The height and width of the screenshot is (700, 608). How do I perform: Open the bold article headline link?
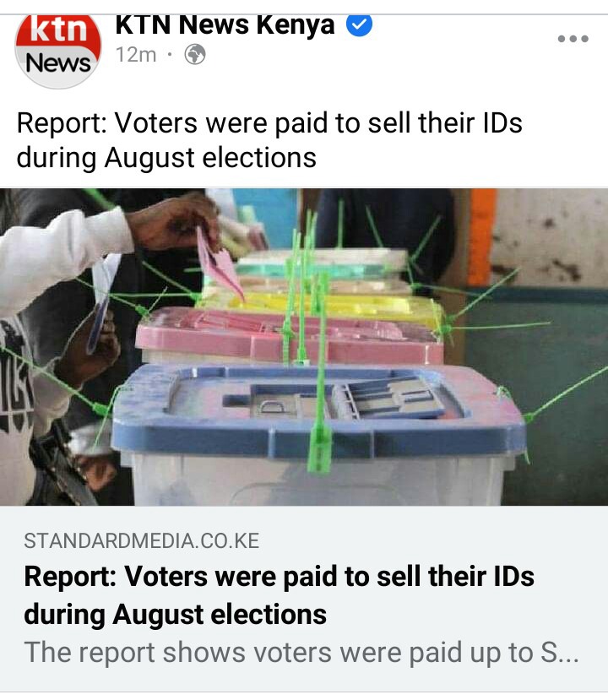(279, 595)
